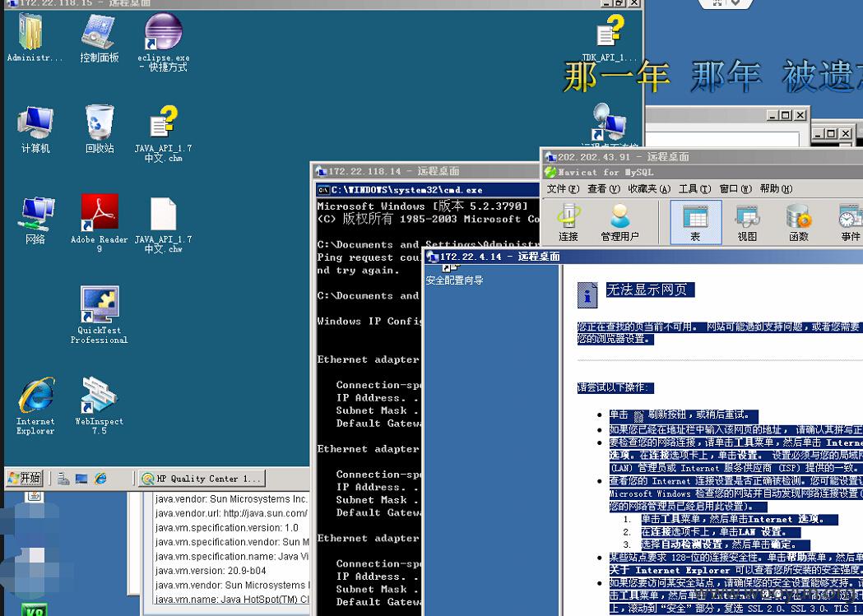863x616 pixels.
Task: Select the 表 toolbar button in Navicat
Action: tap(696, 222)
